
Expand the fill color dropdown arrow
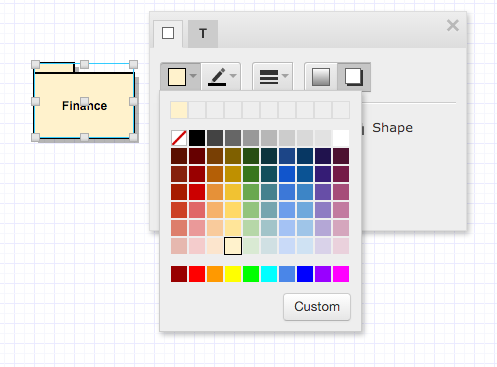point(193,76)
